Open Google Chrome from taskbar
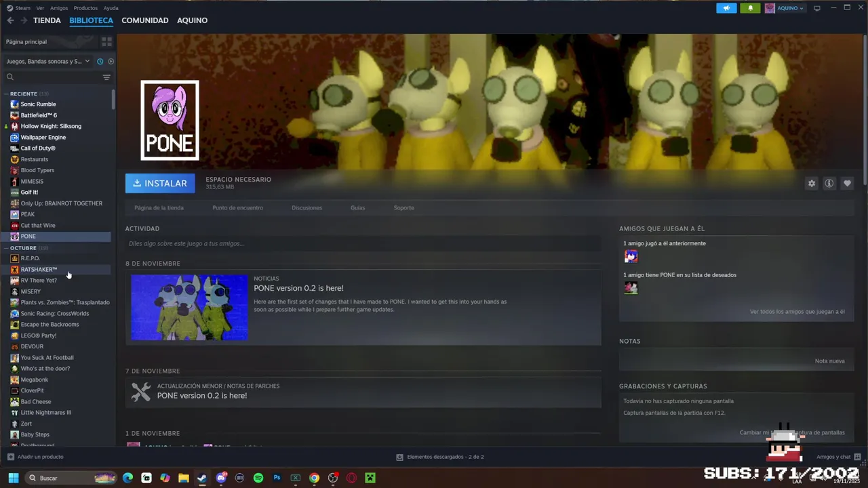Viewport: 868px width, 488px height. click(314, 478)
